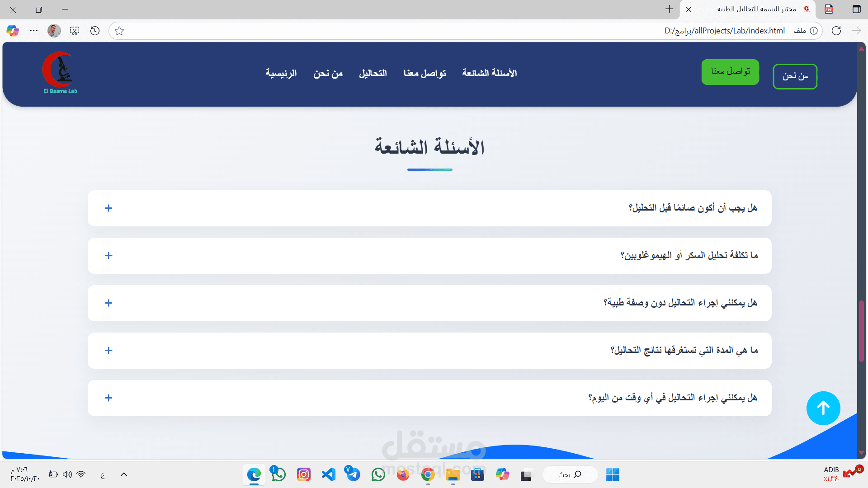This screenshot has height=488, width=868.
Task: Click the El Basma Lab logo
Action: (60, 73)
